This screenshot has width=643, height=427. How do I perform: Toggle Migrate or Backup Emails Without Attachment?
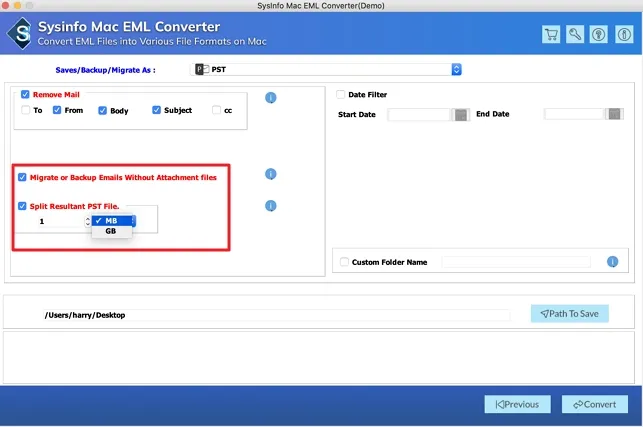point(22,177)
